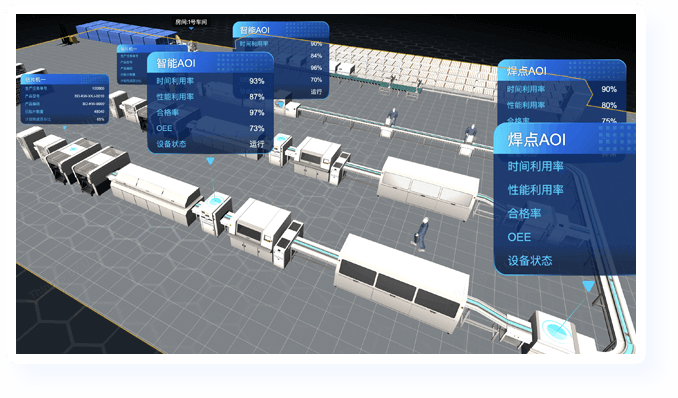The image size is (678, 398).
Task: Click the 性能利用率 80% row in 焊点AOI
Action: coord(562,105)
